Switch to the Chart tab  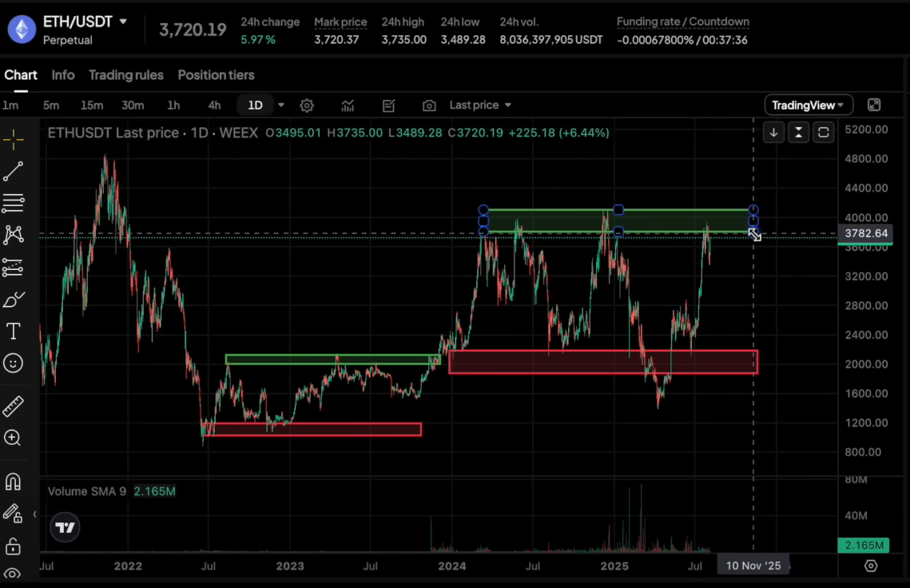coord(20,75)
